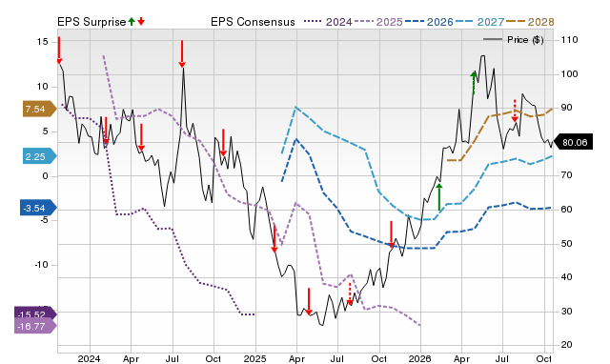Select the dashed green surprise arrow near May 2026
Screen dimensions: 610x364
click(474, 83)
